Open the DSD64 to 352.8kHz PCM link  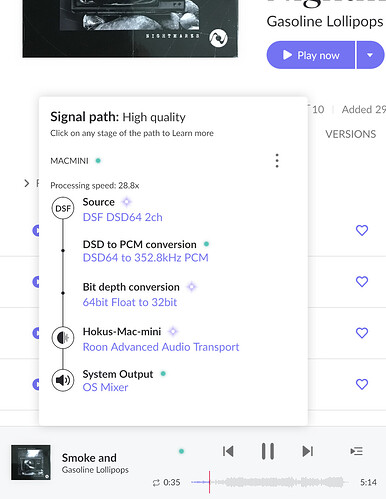[x=146, y=258]
